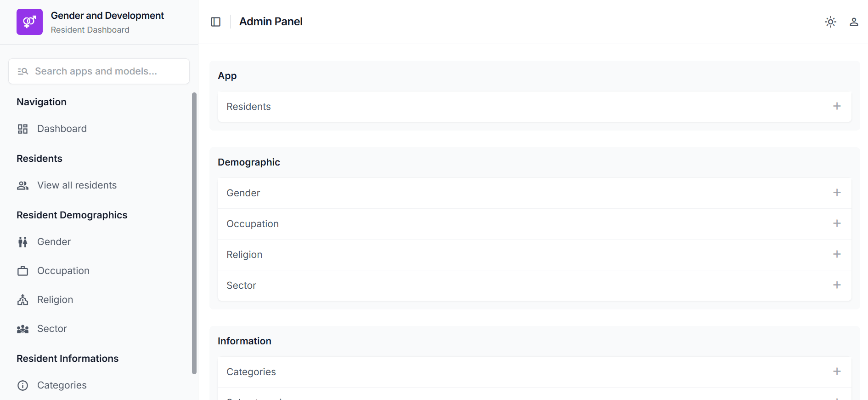The width and height of the screenshot is (868, 400).
Task: Switch light/dark theme with sun icon
Action: point(830,22)
